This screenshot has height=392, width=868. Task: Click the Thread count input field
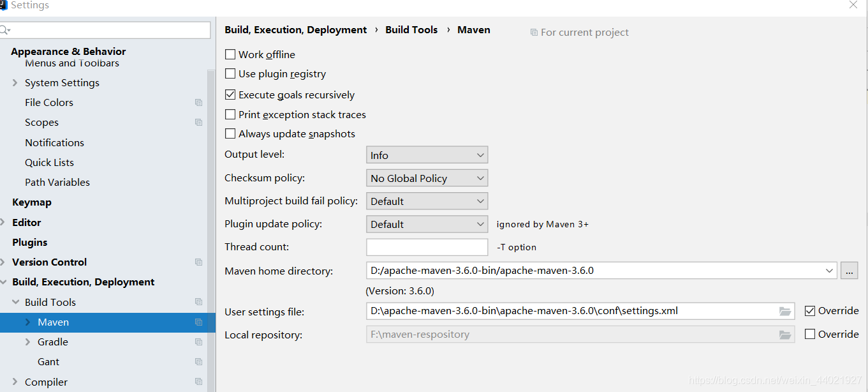(x=427, y=247)
